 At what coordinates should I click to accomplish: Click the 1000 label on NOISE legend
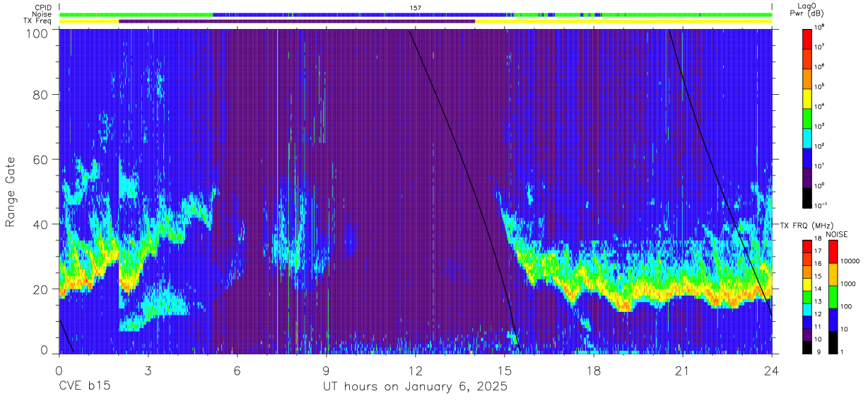(849, 284)
